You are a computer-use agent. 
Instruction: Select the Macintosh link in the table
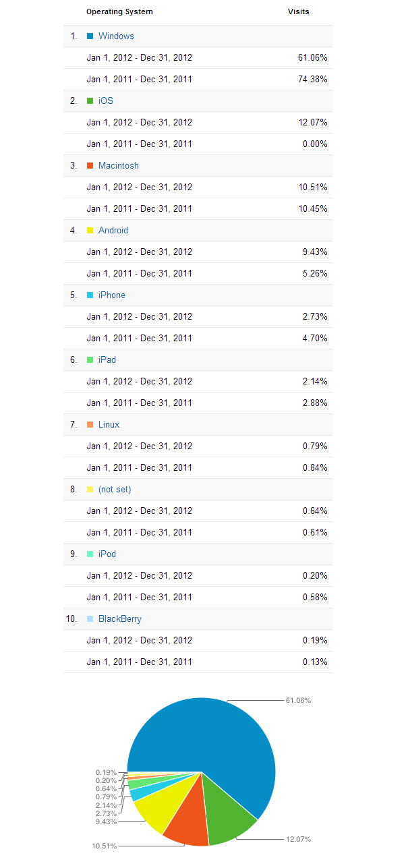pyautogui.click(x=119, y=166)
